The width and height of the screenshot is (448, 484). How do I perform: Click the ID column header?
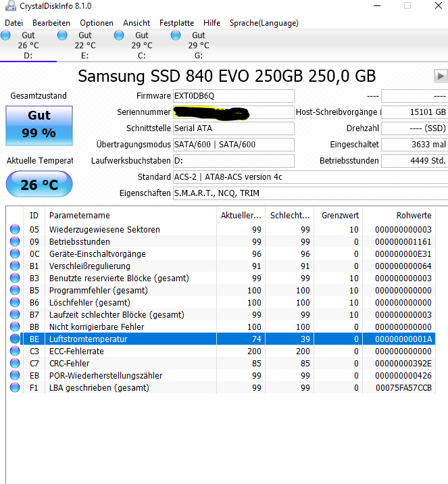pyautogui.click(x=34, y=216)
